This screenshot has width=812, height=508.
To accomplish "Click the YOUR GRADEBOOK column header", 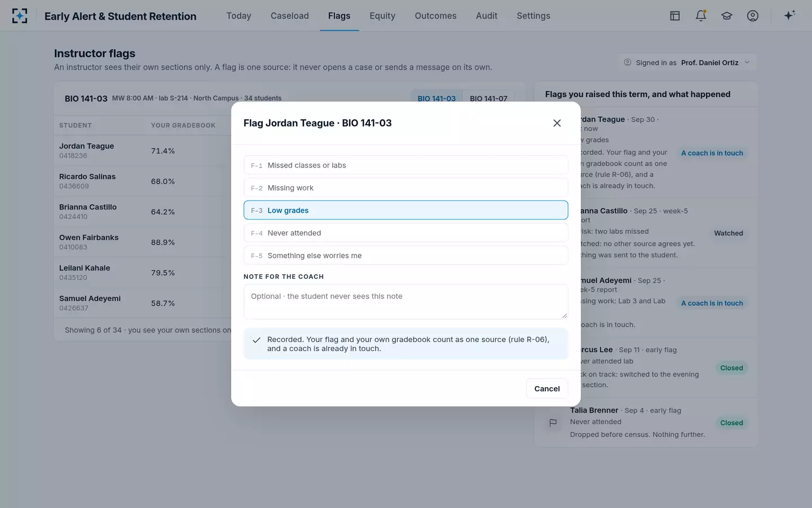I will pyautogui.click(x=183, y=125).
